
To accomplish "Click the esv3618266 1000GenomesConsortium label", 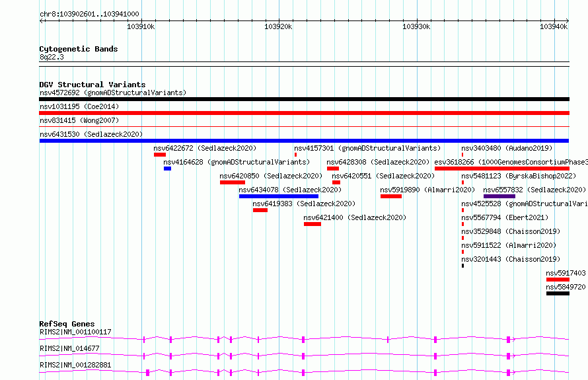I will tap(511, 162).
